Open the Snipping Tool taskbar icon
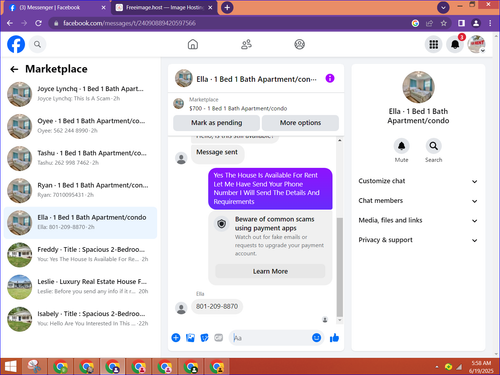500x375 pixels. point(34,367)
